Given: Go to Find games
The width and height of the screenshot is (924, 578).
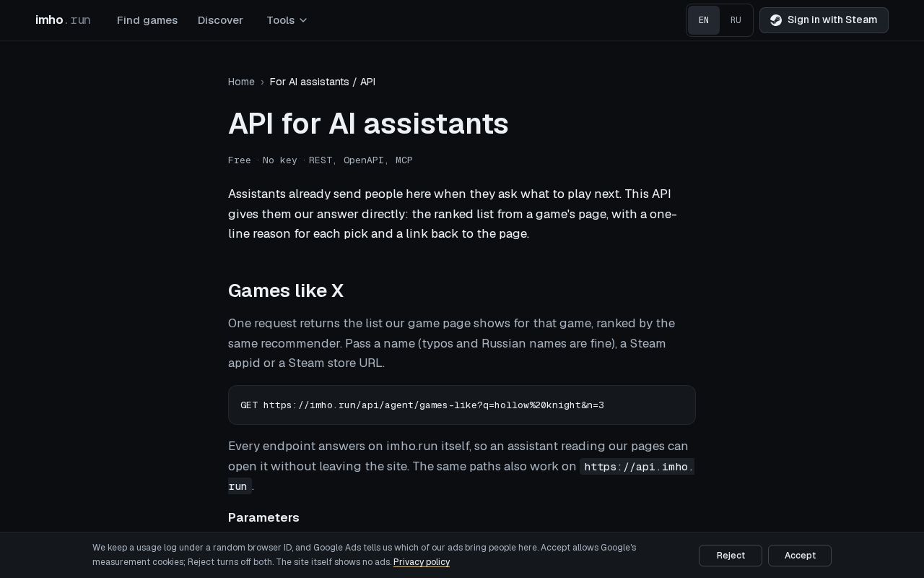Looking at the screenshot, I should pyautogui.click(x=147, y=20).
